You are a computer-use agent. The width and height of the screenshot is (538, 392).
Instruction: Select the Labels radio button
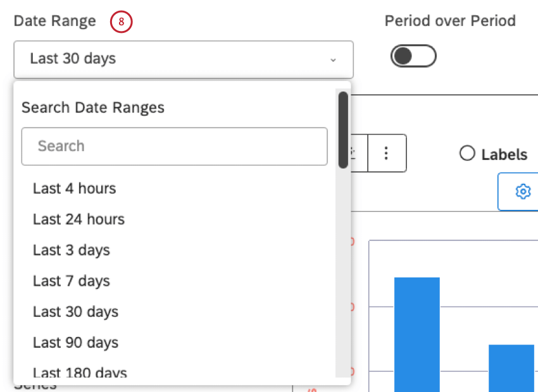pos(467,153)
